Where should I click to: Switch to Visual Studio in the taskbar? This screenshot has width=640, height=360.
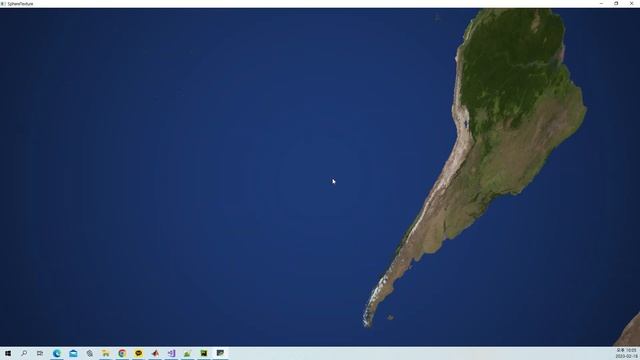point(171,353)
